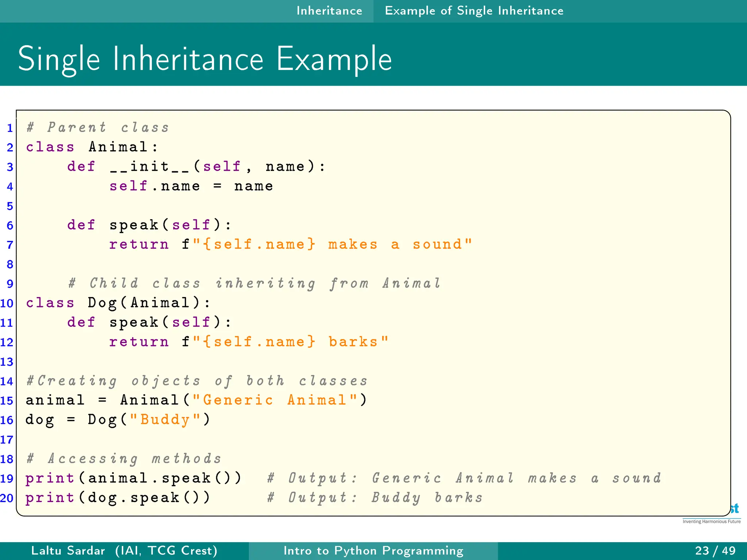
Task: Click the line 'animal = Animal("Generic Animal")'
Action: [x=196, y=400]
